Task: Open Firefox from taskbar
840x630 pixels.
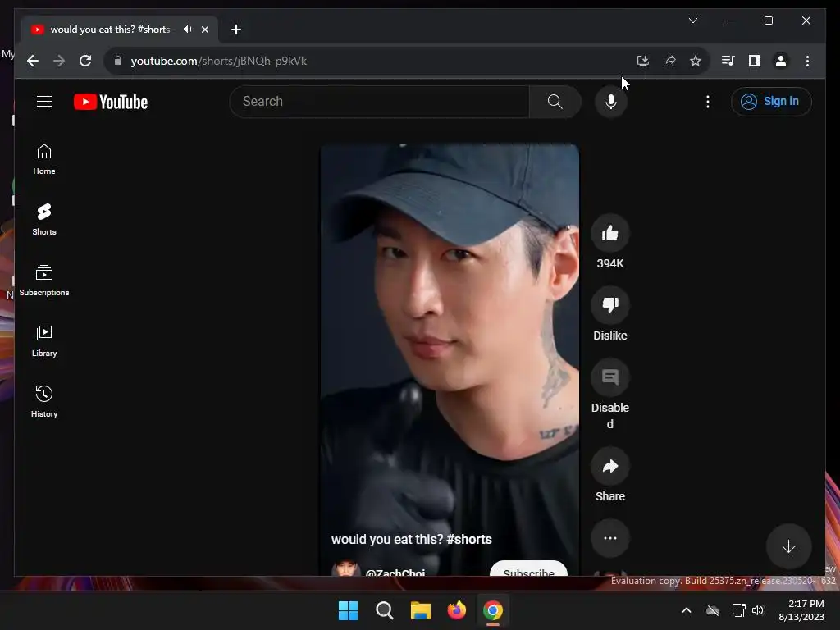Action: 457,610
